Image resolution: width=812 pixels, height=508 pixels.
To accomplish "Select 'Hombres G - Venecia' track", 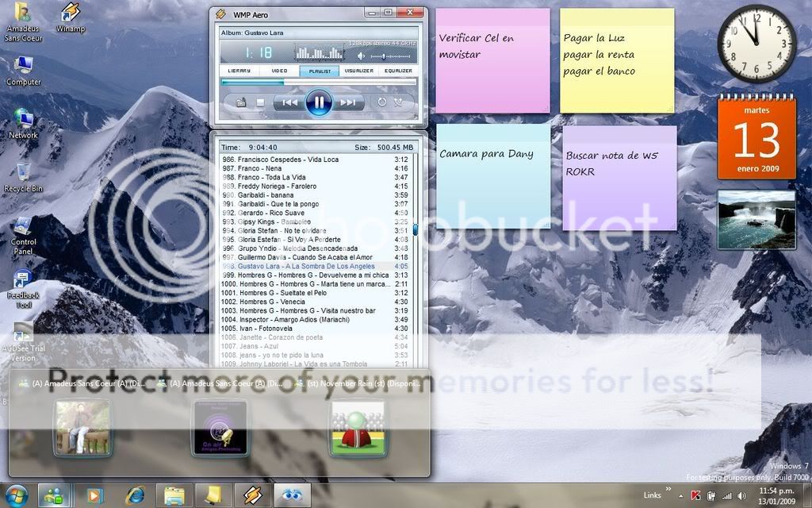I will point(315,302).
